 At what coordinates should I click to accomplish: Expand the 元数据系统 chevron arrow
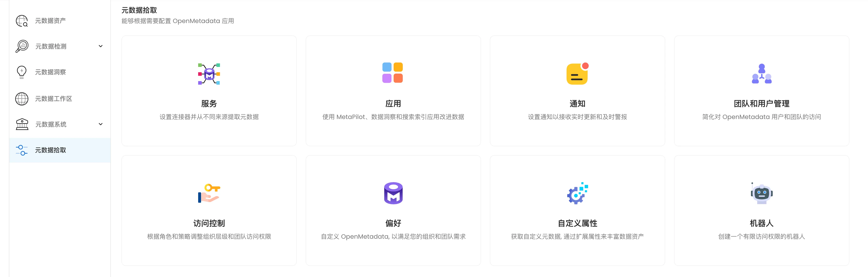point(100,124)
